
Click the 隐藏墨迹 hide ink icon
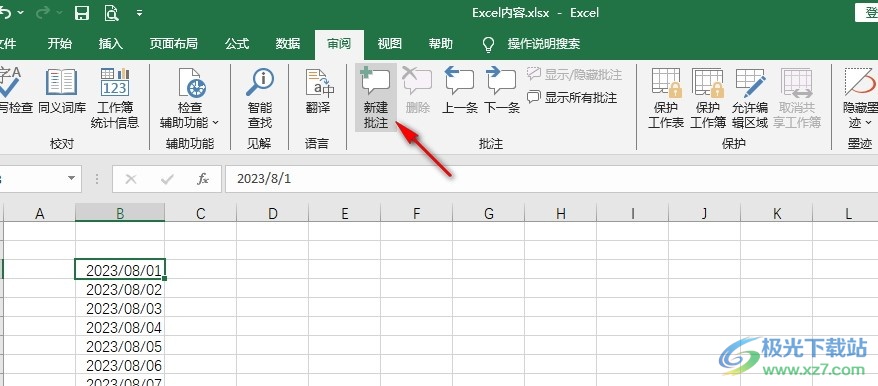point(860,82)
